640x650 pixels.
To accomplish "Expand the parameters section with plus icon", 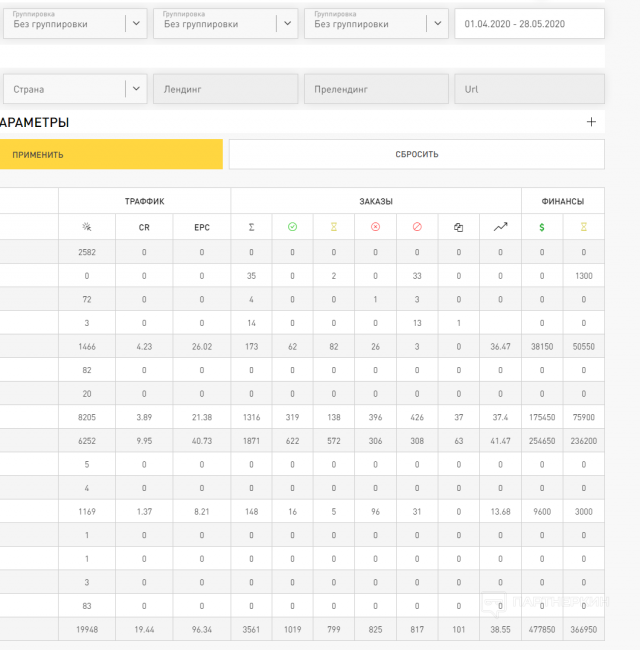I will [591, 122].
